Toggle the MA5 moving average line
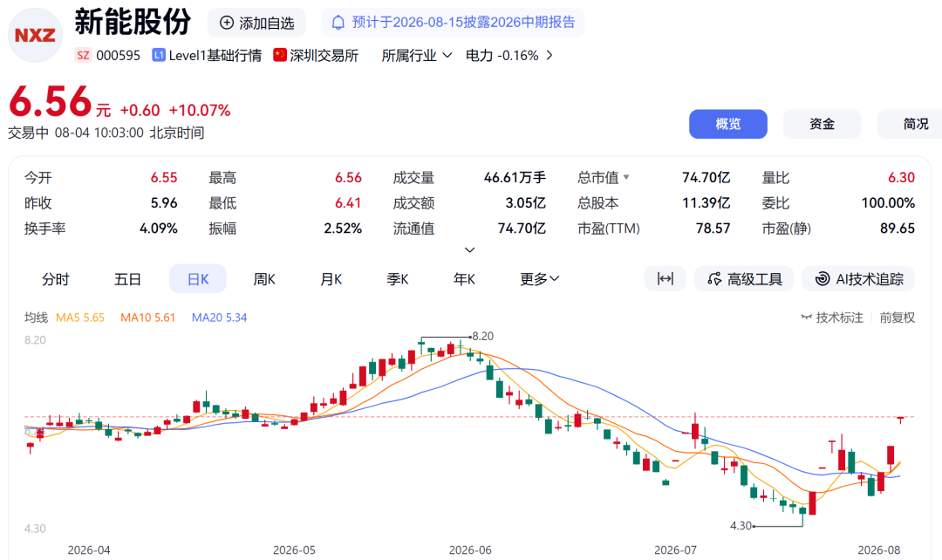The height and width of the screenshot is (560, 942). [x=80, y=318]
